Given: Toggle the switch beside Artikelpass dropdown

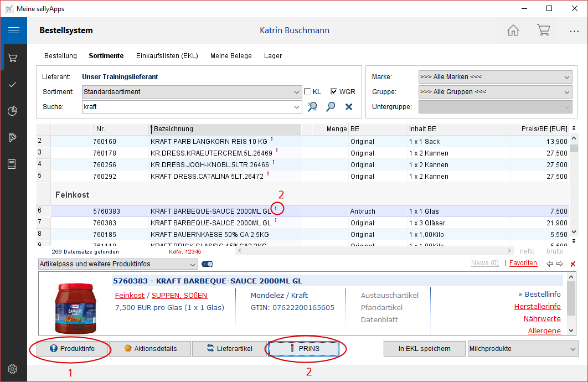Looking at the screenshot, I should coord(208,264).
